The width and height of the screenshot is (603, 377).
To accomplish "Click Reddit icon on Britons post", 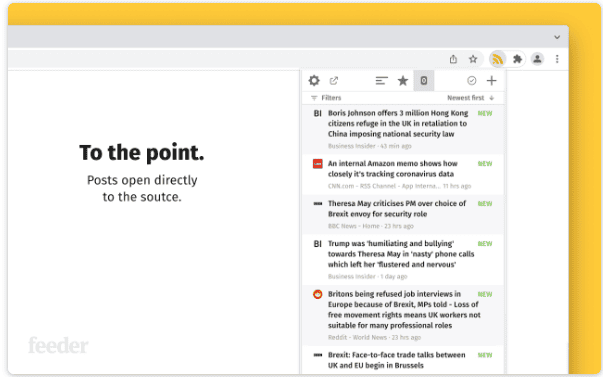I will coord(317,294).
